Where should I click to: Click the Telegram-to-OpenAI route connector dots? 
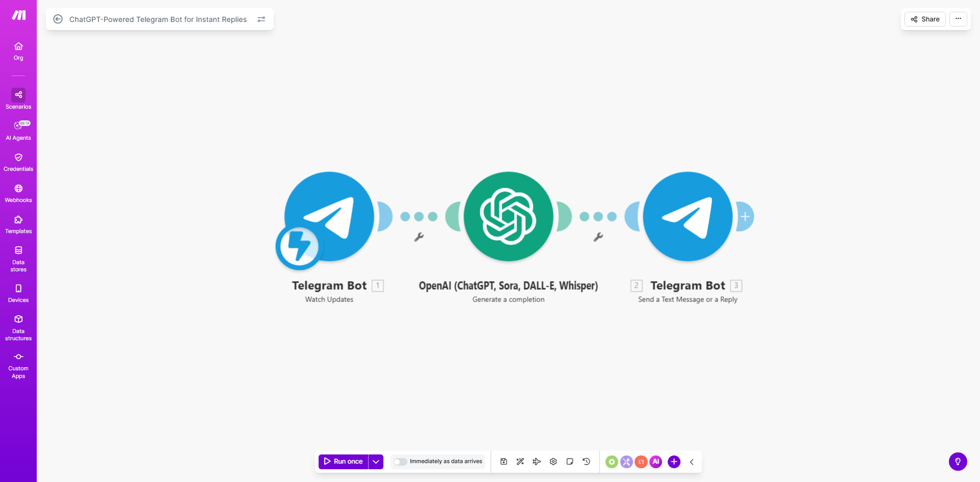pyautogui.click(x=419, y=216)
